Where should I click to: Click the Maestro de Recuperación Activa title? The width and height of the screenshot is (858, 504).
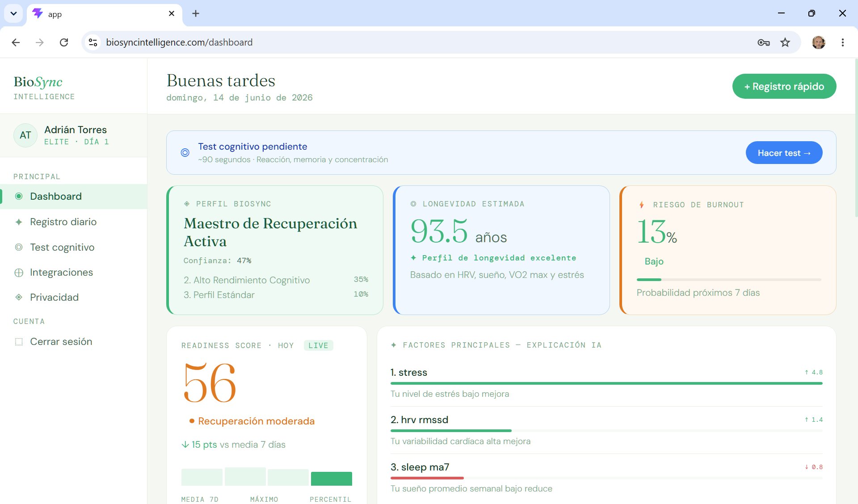pyautogui.click(x=270, y=232)
